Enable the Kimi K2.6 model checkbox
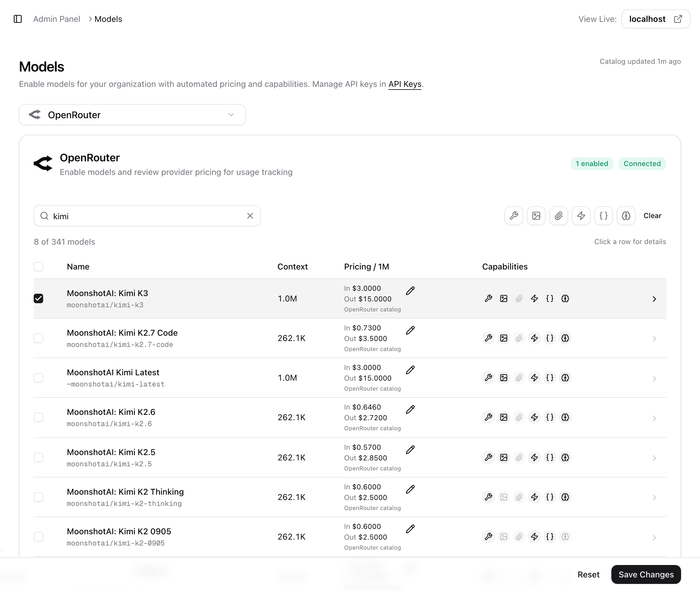This screenshot has width=700, height=591. pyautogui.click(x=38, y=417)
